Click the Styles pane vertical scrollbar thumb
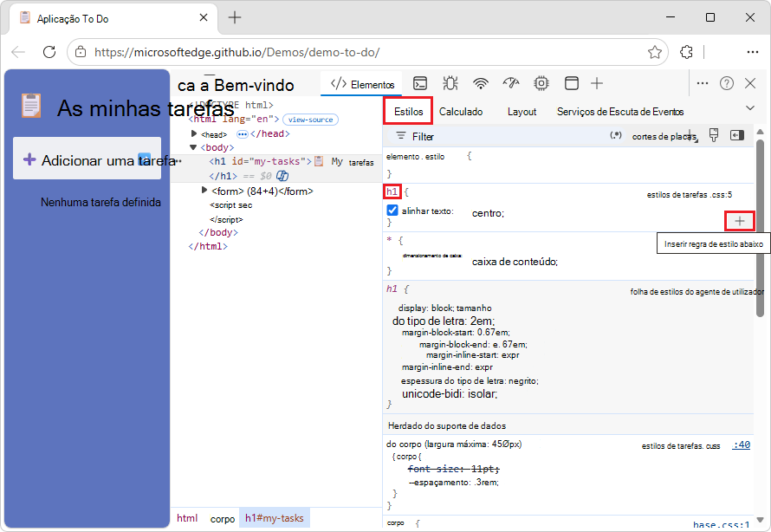Screen dimensions: 771x532 (x=761, y=228)
